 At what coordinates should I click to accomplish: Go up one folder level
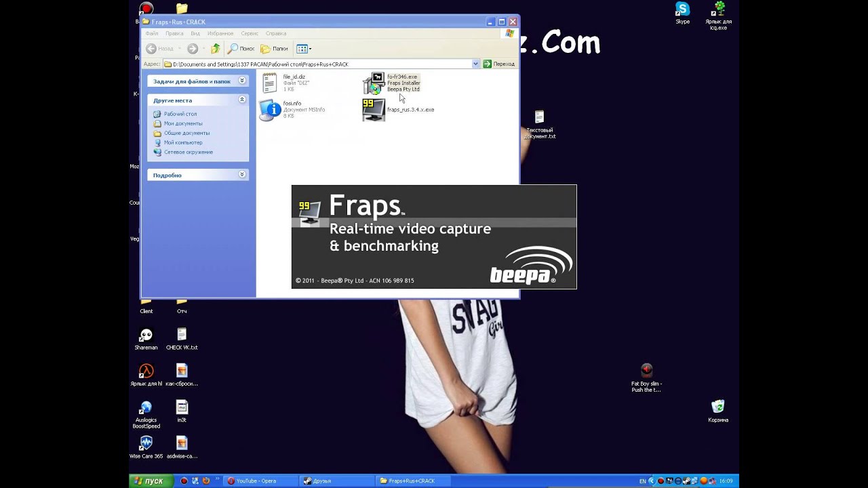click(x=216, y=49)
